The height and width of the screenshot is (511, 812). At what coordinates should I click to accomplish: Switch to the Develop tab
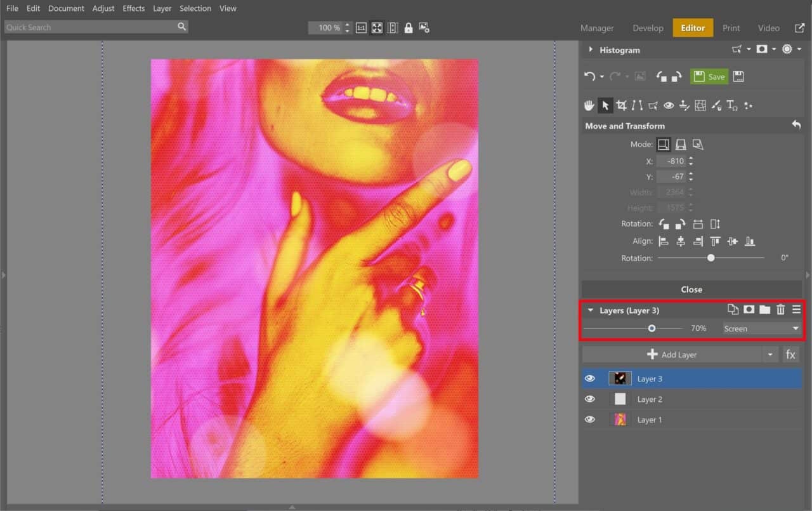click(x=648, y=27)
